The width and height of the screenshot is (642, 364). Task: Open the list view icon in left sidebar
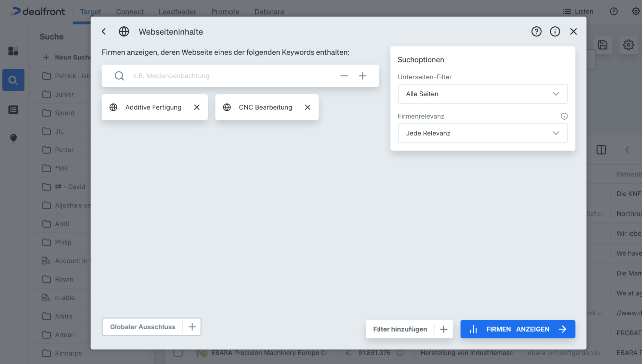coord(13,109)
